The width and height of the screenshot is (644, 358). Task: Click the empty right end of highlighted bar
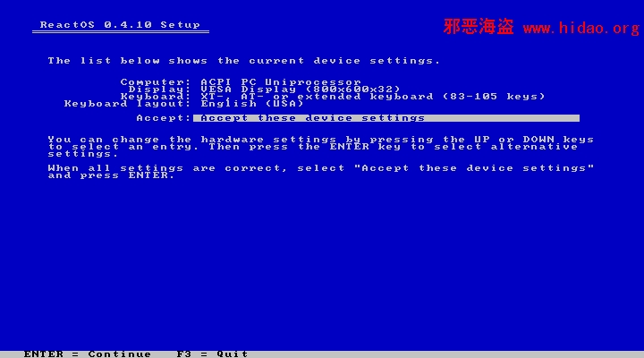[x=503, y=118]
